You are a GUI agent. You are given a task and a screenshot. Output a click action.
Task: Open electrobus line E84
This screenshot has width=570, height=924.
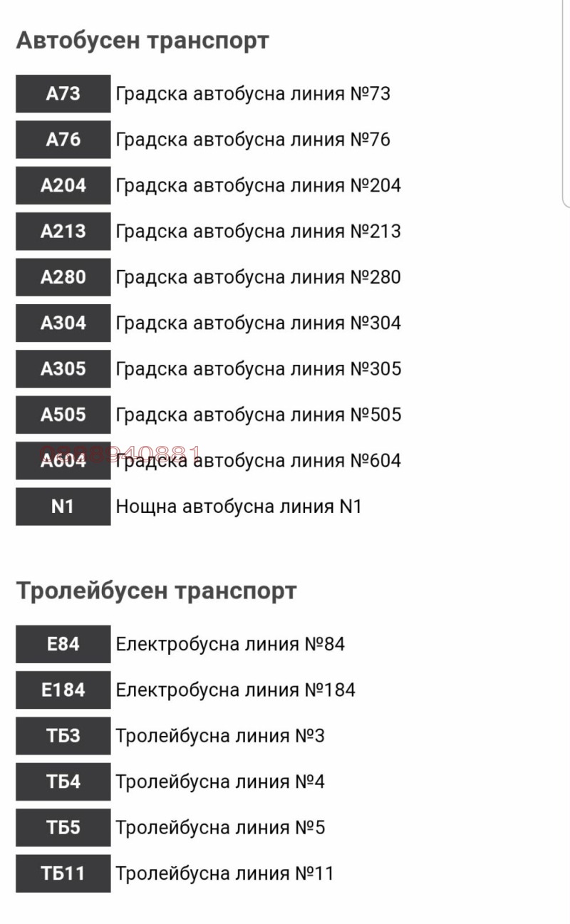pyautogui.click(x=63, y=644)
